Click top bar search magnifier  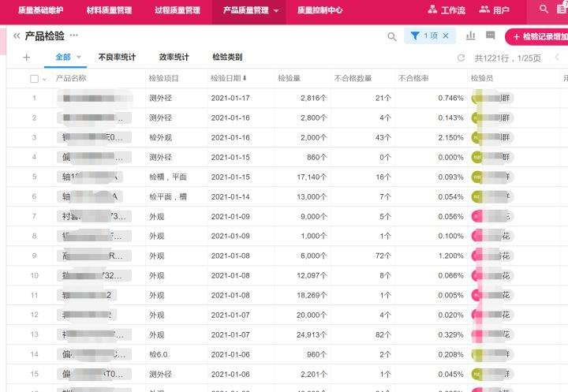tap(544, 9)
